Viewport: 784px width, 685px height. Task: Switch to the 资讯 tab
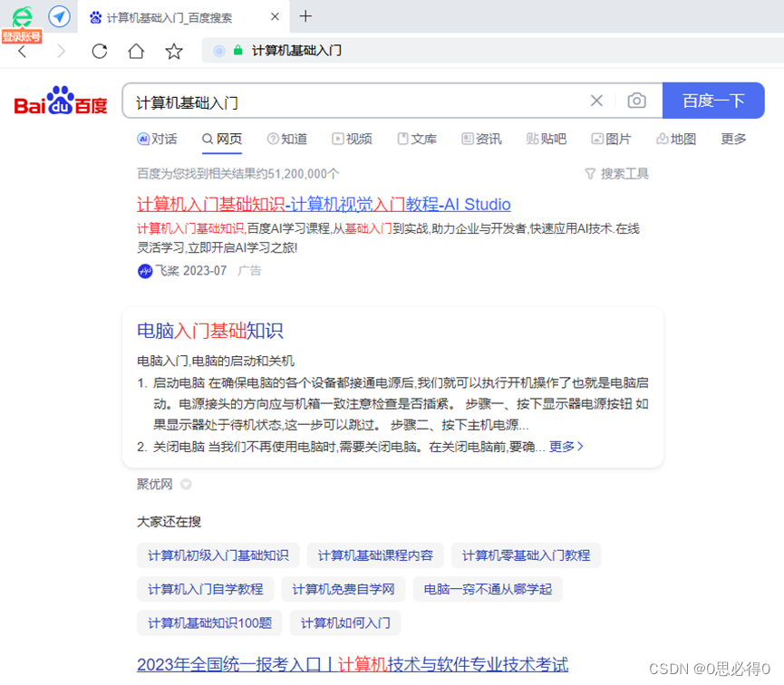coord(481,139)
